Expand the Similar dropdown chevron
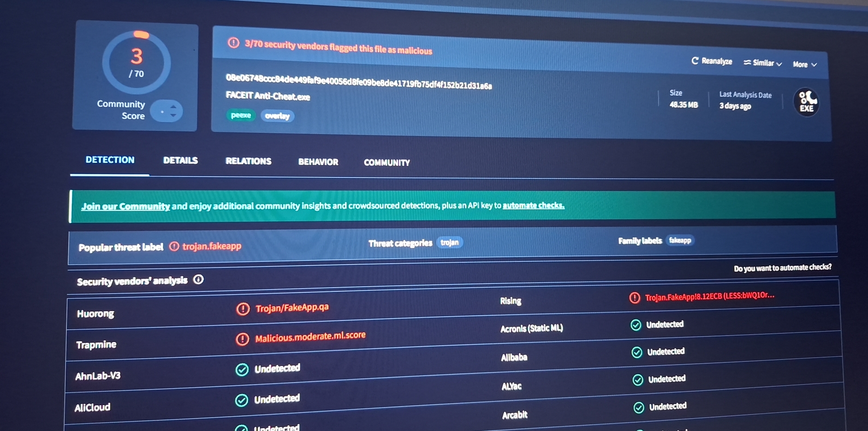The image size is (868, 431). point(779,64)
